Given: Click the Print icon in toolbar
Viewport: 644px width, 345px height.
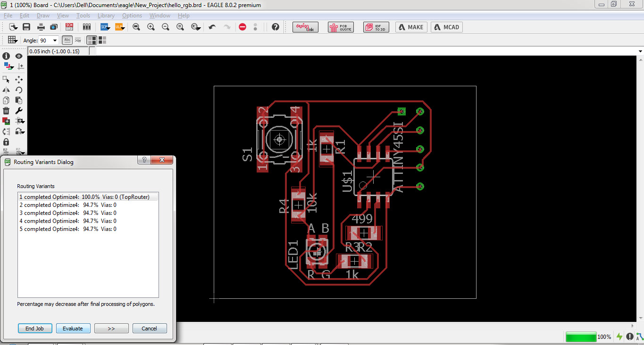Looking at the screenshot, I should point(42,27).
